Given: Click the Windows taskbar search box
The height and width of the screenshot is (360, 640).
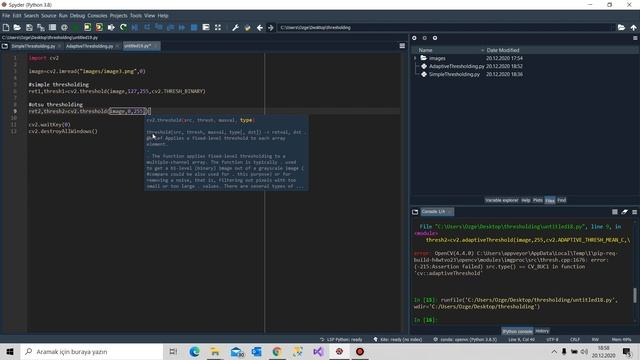Looking at the screenshot, I should click(91, 352).
